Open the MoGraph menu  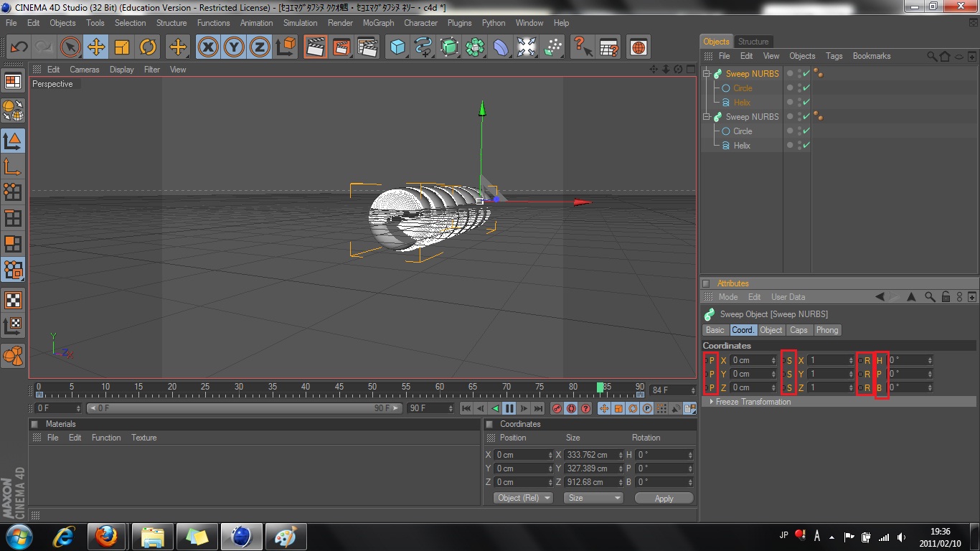tap(378, 23)
